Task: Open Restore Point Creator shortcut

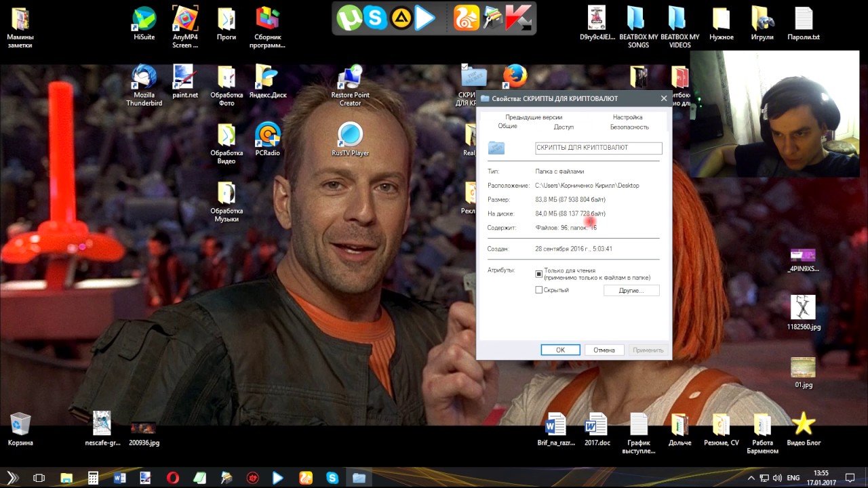Action: point(350,85)
